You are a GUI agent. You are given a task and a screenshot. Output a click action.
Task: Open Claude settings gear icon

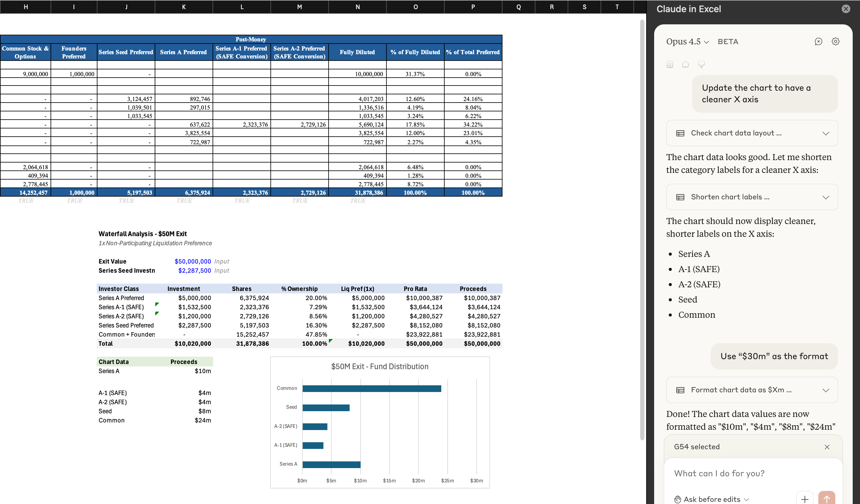pos(835,42)
